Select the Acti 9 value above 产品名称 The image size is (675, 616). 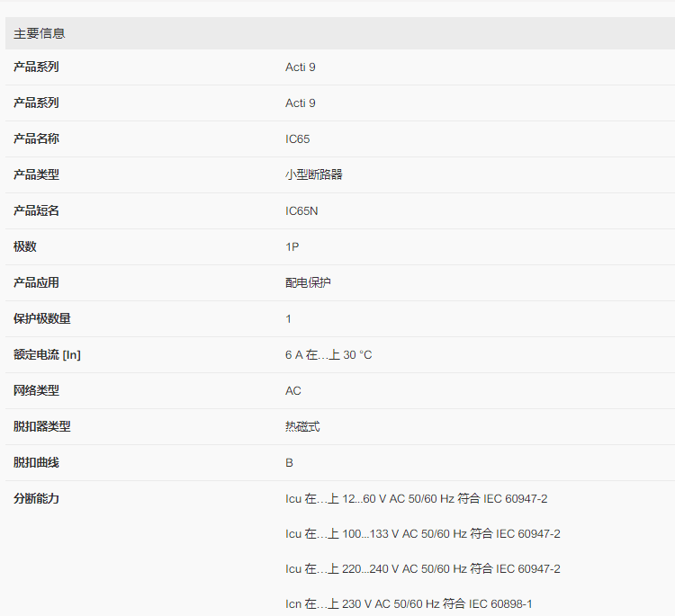click(300, 103)
